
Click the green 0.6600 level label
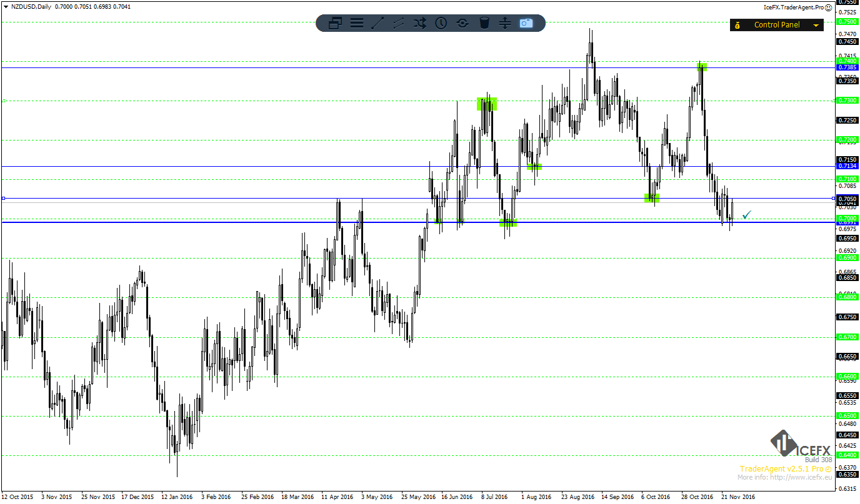[x=847, y=377]
